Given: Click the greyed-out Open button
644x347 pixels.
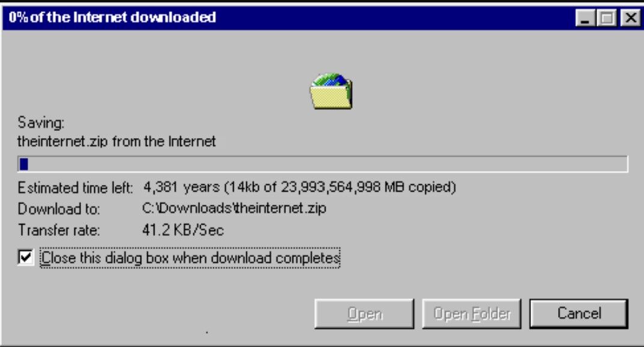Looking at the screenshot, I should point(364,314).
